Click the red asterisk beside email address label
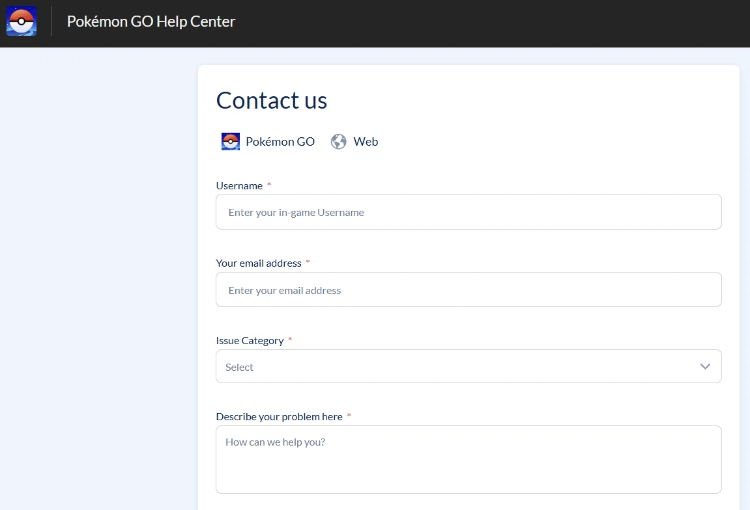Screen dimensions: 750x510 pyautogui.click(x=308, y=262)
